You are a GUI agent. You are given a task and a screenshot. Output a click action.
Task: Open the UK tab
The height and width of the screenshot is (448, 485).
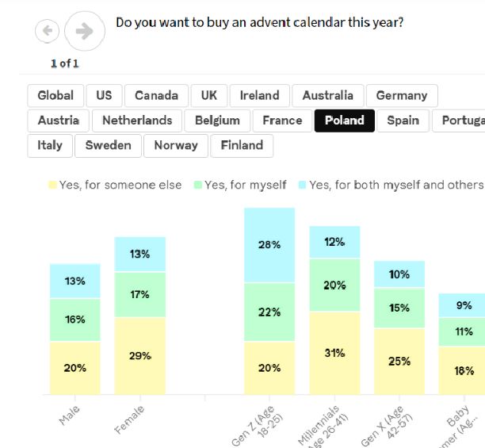click(x=209, y=95)
